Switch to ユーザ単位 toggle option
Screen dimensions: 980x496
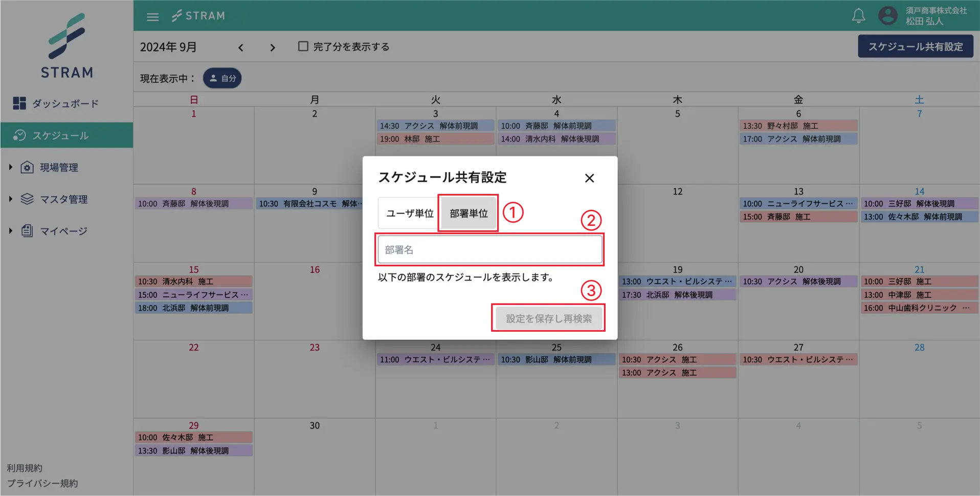pos(409,213)
